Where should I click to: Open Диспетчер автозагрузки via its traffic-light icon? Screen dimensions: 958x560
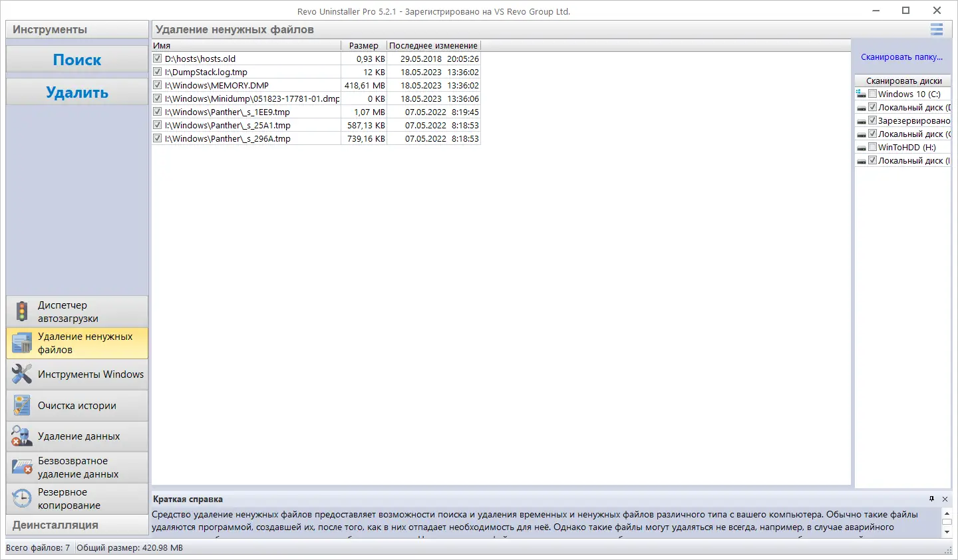point(22,311)
